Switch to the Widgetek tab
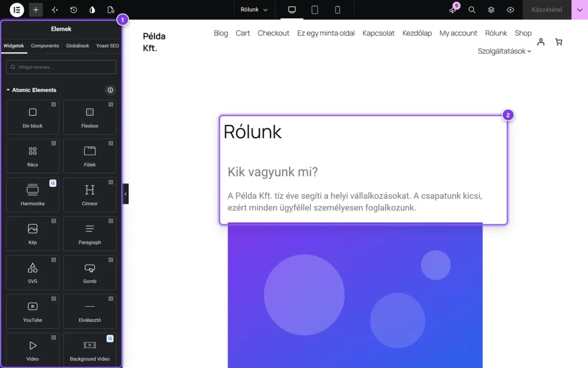Image resolution: width=588 pixels, height=368 pixels. tap(14, 46)
